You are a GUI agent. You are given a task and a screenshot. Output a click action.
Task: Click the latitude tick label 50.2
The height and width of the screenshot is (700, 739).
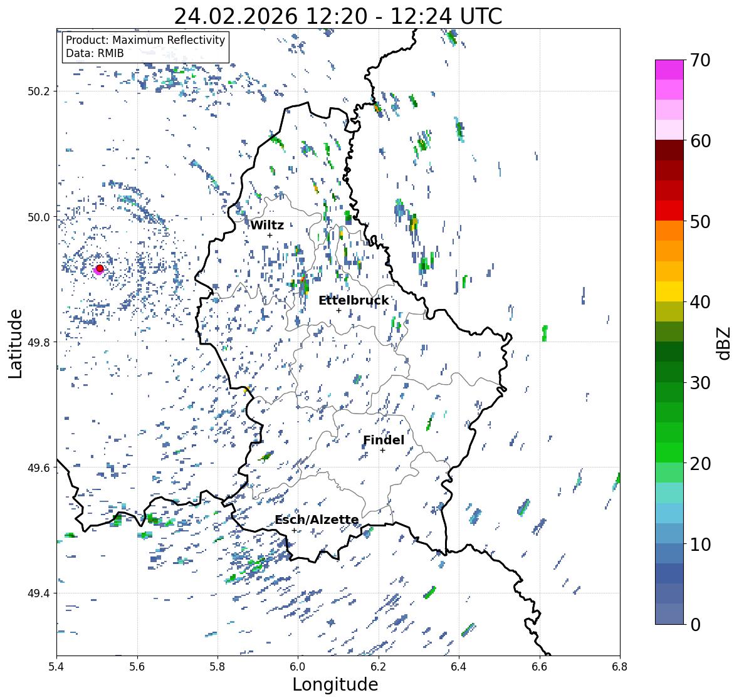point(38,91)
